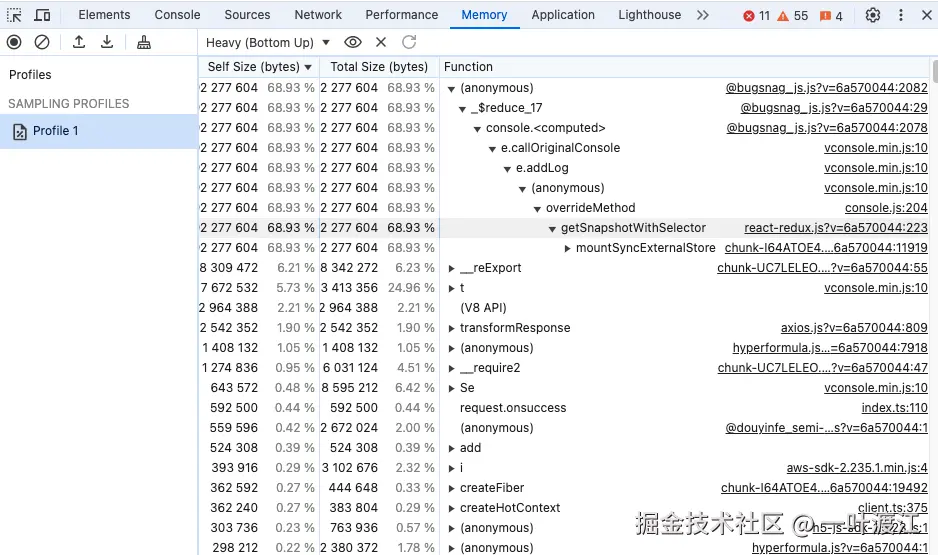Click total size value 6 031 124
The height and width of the screenshot is (555, 938).
coord(350,368)
